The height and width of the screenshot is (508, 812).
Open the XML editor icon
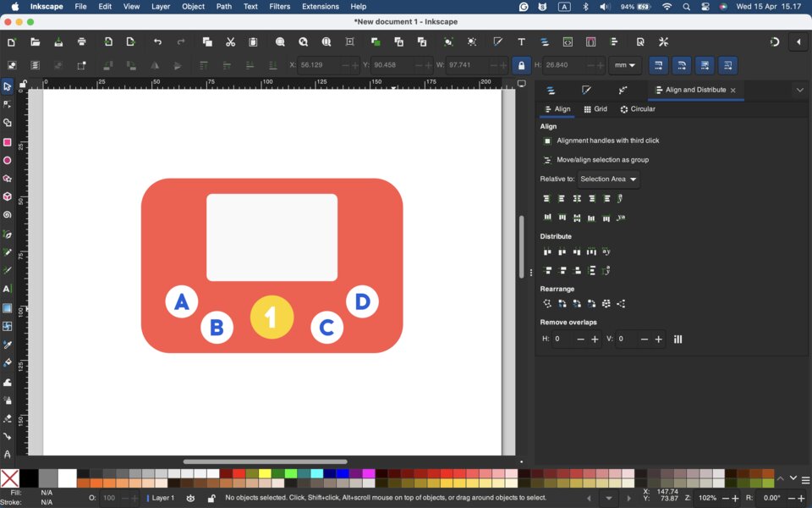[568, 41]
